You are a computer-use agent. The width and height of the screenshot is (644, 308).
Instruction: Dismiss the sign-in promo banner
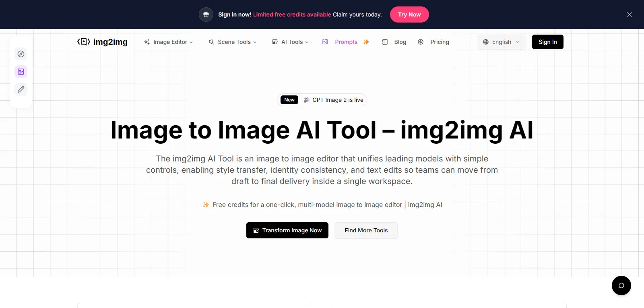(x=630, y=14)
